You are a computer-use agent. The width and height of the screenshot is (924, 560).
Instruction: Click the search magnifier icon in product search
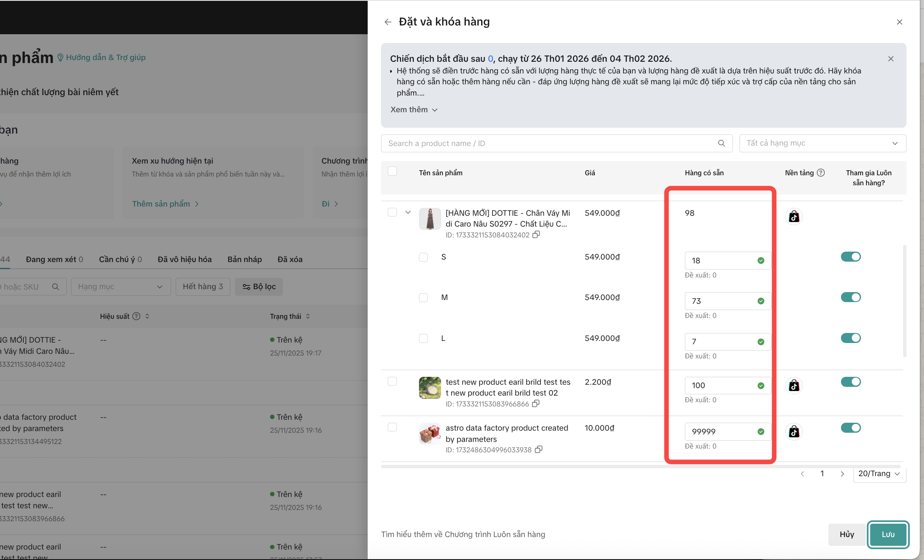coord(721,143)
